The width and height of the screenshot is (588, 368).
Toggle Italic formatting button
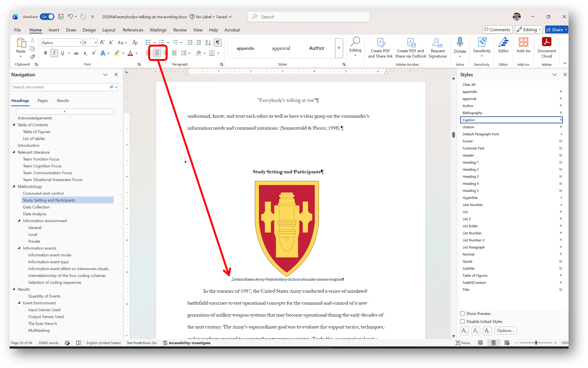[x=54, y=53]
